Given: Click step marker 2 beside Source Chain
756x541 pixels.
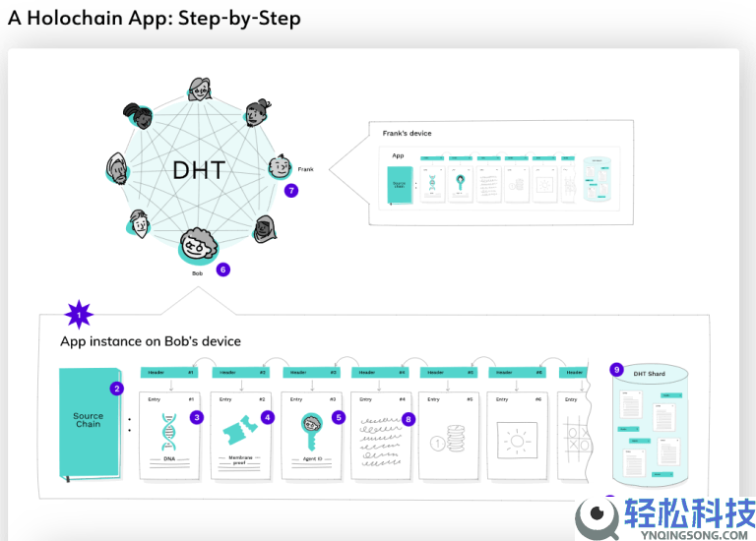Looking at the screenshot, I should tap(117, 389).
